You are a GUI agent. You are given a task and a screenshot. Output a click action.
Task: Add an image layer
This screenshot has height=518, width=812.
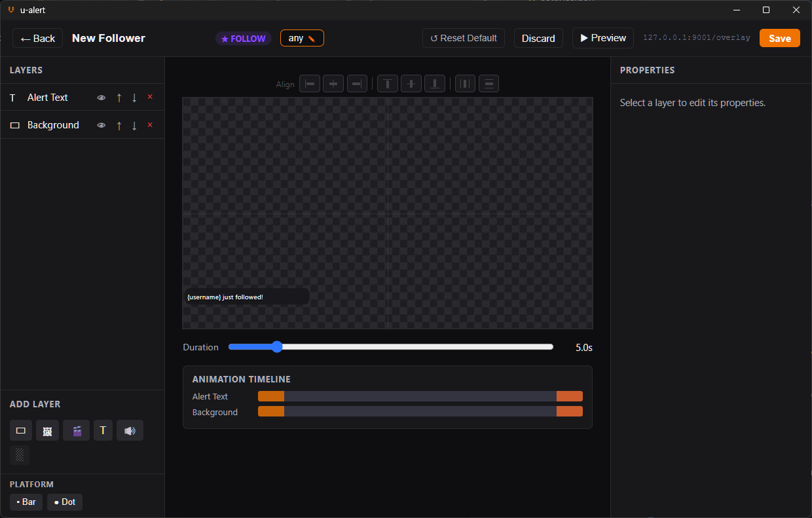click(x=47, y=430)
